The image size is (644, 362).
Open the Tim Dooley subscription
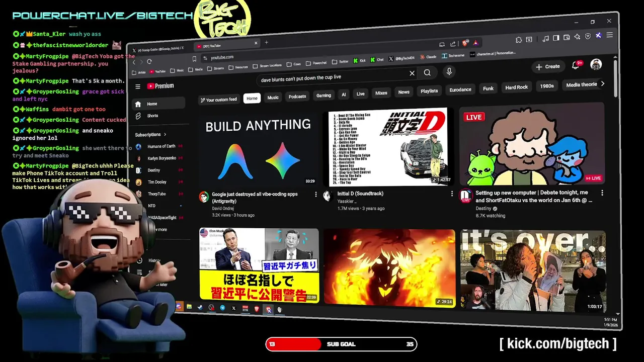pyautogui.click(x=160, y=182)
